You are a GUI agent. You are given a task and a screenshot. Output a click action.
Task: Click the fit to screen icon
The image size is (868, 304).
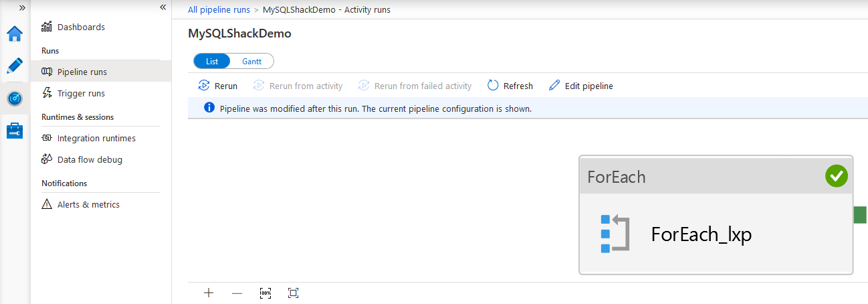click(x=293, y=293)
